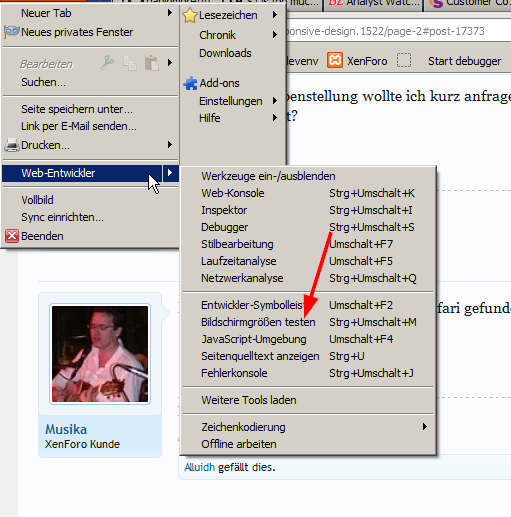Click the cut scissors icon in Bearbeiten
Image resolution: width=511 pixels, height=517 pixels.
107,63
